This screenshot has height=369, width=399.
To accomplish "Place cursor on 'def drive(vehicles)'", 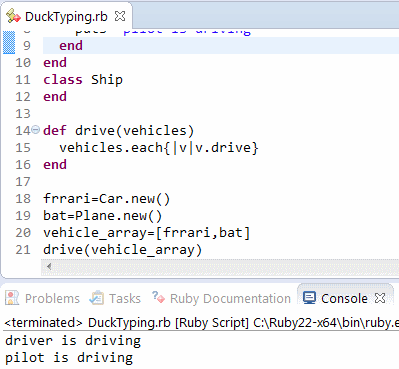I will (118, 131).
